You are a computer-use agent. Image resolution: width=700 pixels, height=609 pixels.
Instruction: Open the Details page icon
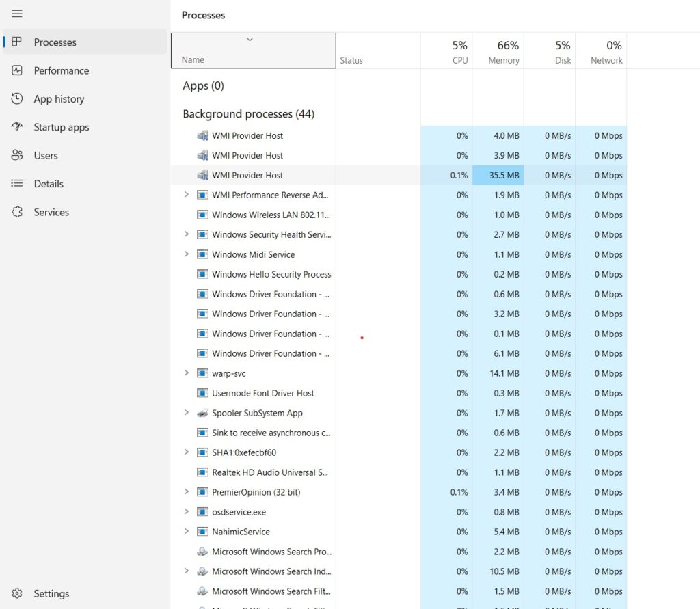tap(17, 183)
